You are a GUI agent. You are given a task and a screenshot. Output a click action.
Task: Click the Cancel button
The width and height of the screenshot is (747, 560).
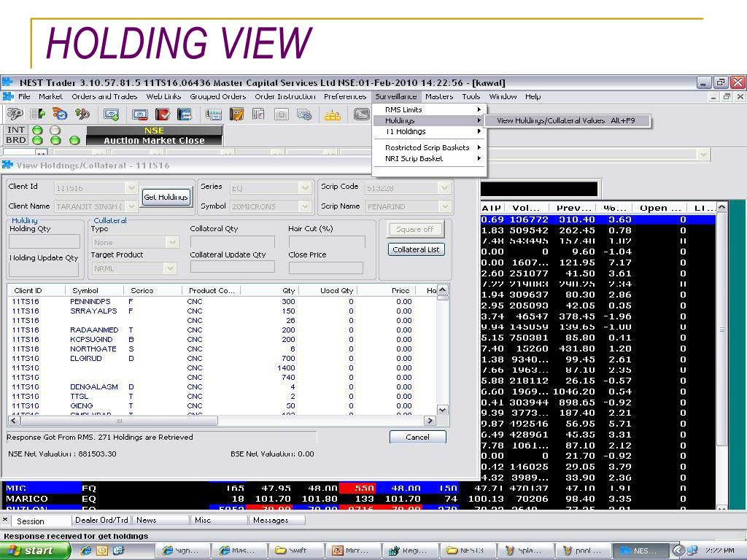[418, 437]
